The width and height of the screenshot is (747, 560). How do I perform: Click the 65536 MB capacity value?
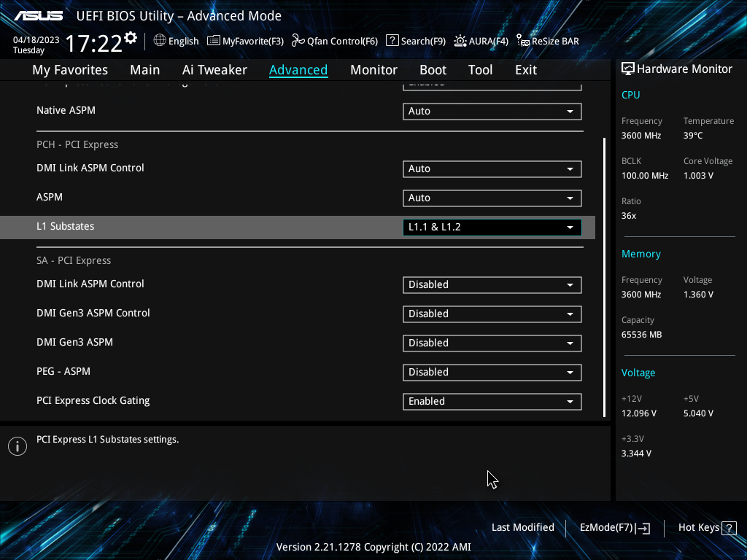tap(641, 335)
